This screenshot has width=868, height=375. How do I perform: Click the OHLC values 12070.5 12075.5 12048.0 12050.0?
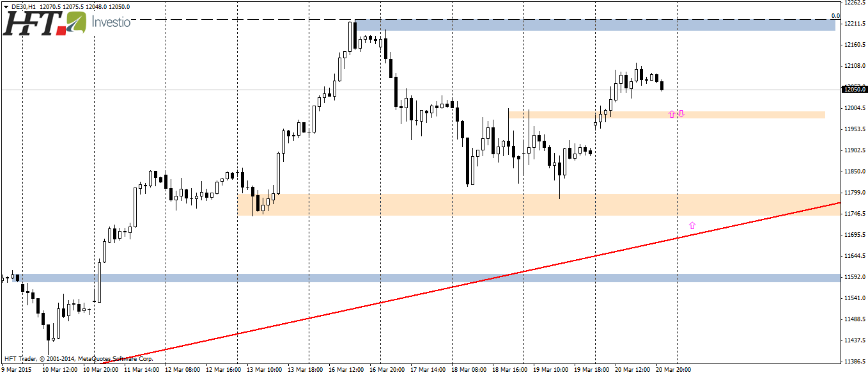click(x=86, y=6)
